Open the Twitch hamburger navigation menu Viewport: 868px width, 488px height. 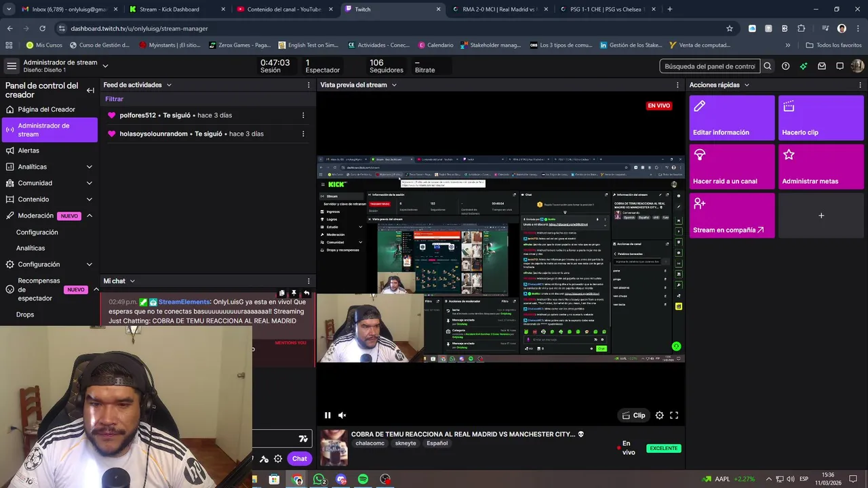click(12, 66)
